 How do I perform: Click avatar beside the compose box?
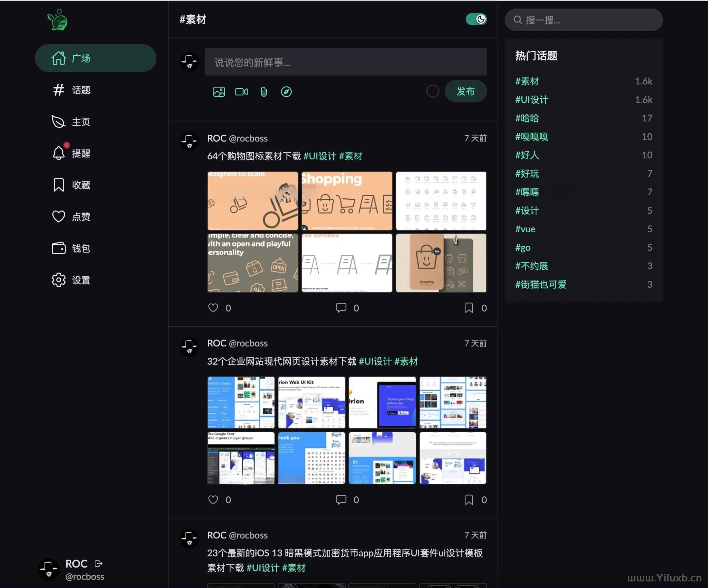[x=189, y=62]
